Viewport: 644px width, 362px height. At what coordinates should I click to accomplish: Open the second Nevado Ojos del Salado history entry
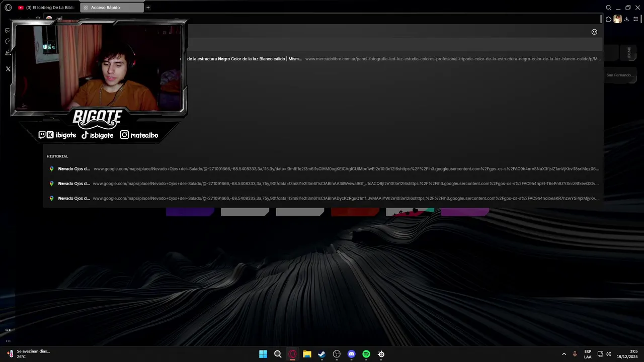tap(323, 184)
